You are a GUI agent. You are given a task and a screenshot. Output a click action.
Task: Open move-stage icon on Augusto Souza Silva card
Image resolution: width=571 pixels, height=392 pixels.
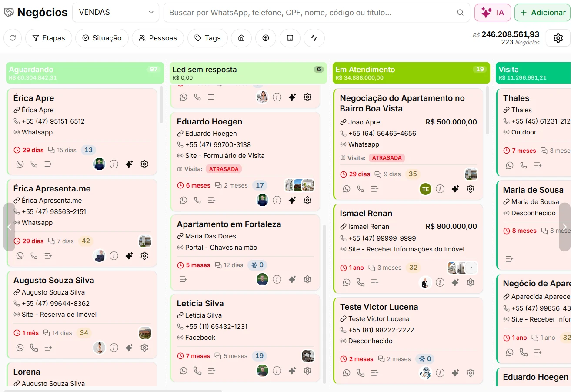pos(48,348)
